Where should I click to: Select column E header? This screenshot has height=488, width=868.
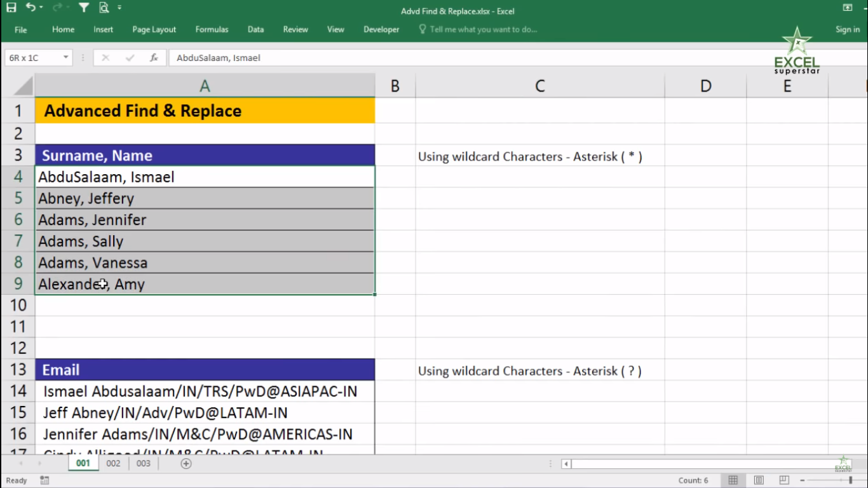point(787,86)
